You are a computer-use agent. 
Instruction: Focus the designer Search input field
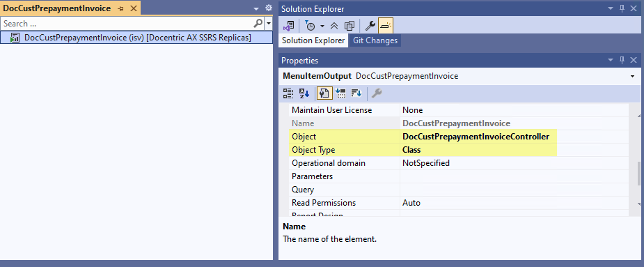tap(127, 24)
